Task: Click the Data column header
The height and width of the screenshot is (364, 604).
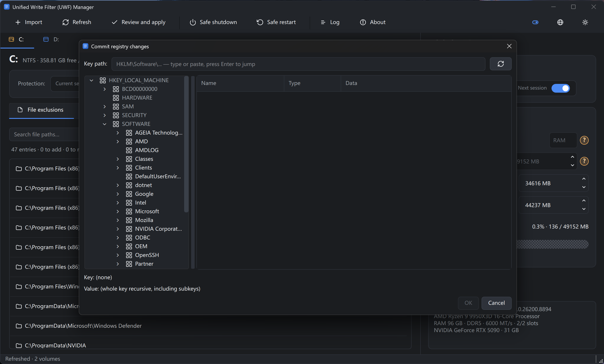Action: click(x=426, y=83)
